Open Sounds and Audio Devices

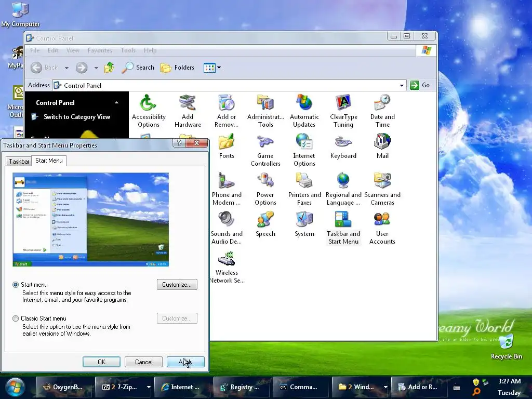pos(227,228)
